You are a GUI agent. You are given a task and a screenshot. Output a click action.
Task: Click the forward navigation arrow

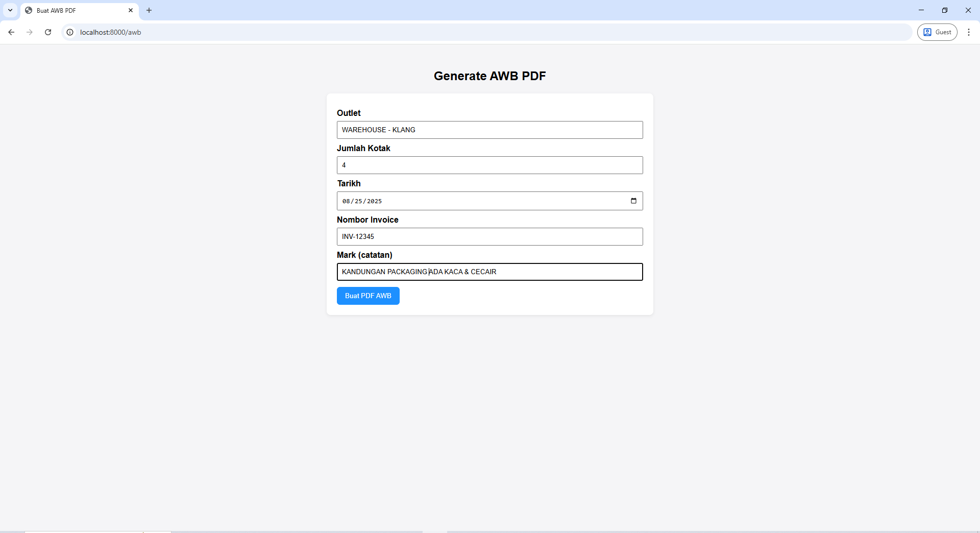[30, 32]
